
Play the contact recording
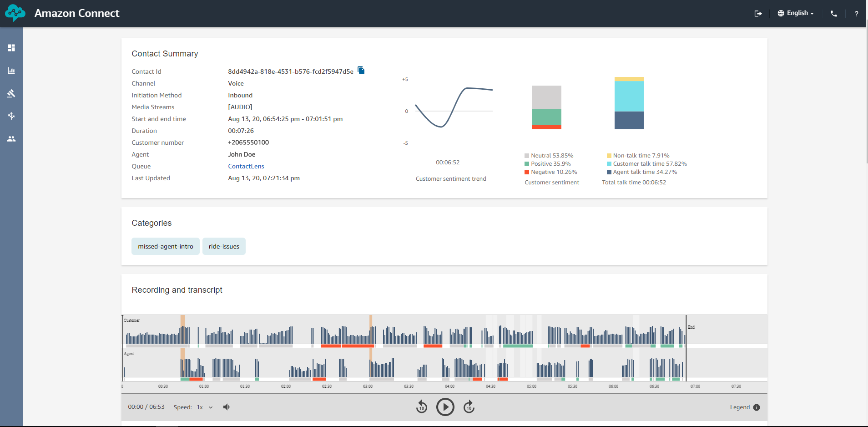[445, 407]
